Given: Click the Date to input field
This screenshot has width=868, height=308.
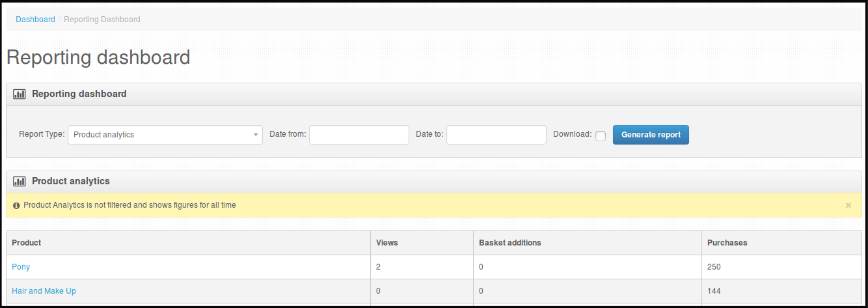Looking at the screenshot, I should click(496, 135).
